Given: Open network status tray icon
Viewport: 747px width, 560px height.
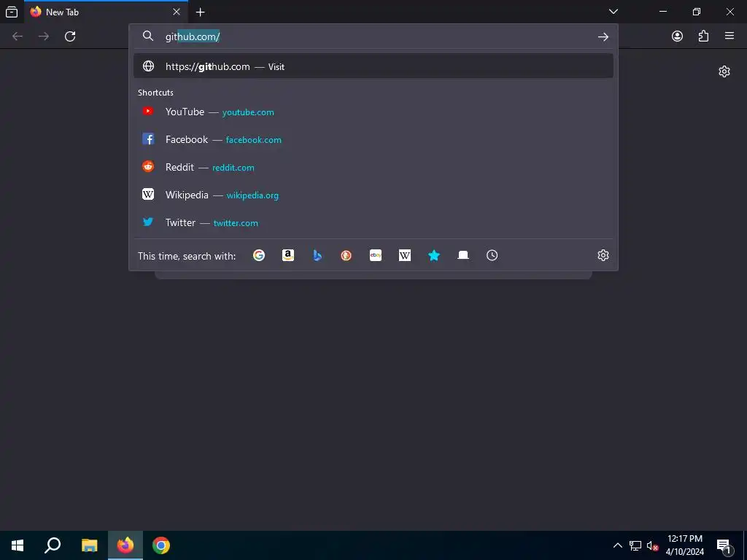Looking at the screenshot, I should 635,545.
